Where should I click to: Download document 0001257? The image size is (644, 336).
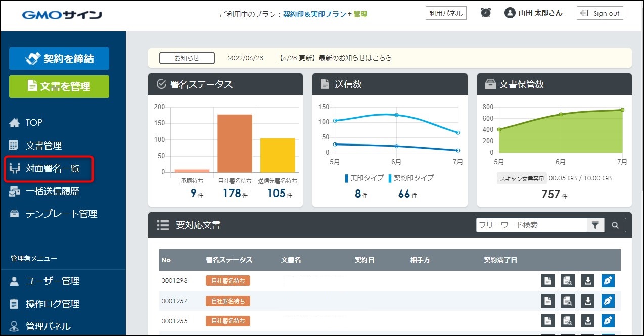click(x=588, y=301)
